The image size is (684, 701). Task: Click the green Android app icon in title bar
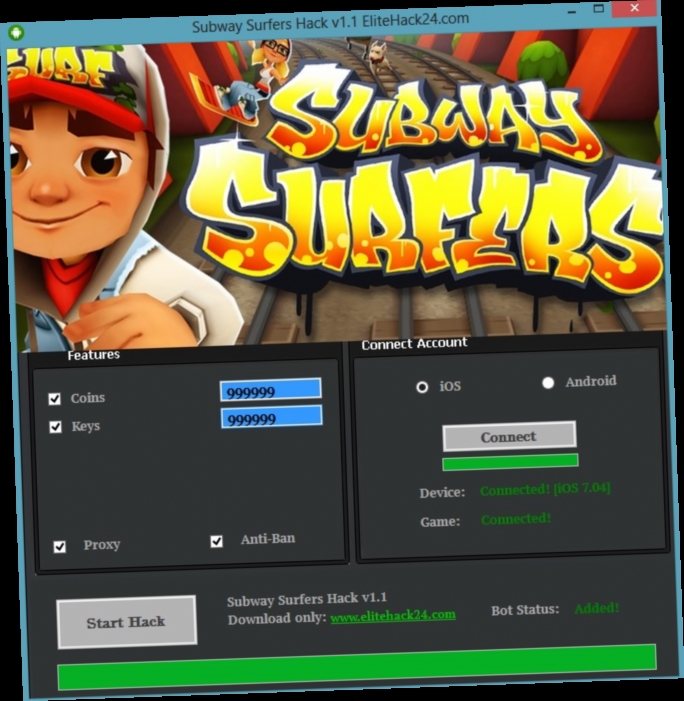coord(17,33)
